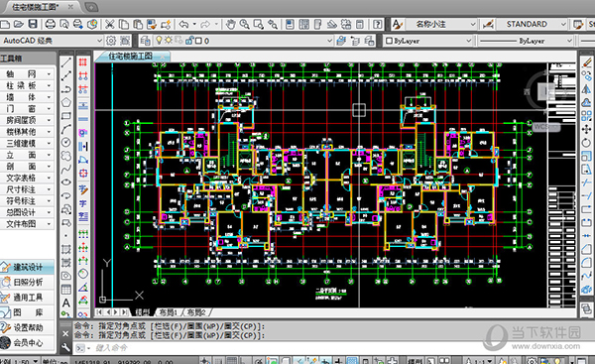Activate the Pan hand tool

coord(230,24)
